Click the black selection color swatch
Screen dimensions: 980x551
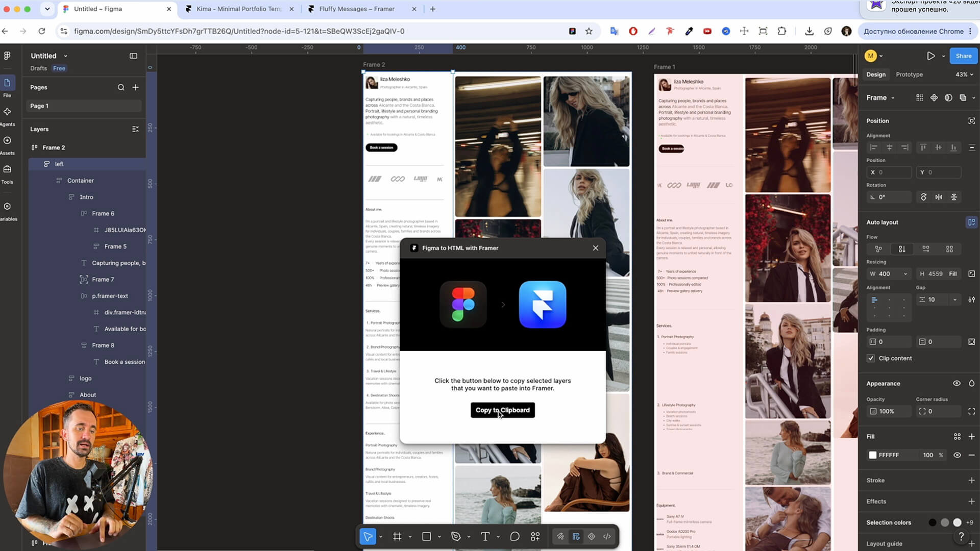point(933,522)
